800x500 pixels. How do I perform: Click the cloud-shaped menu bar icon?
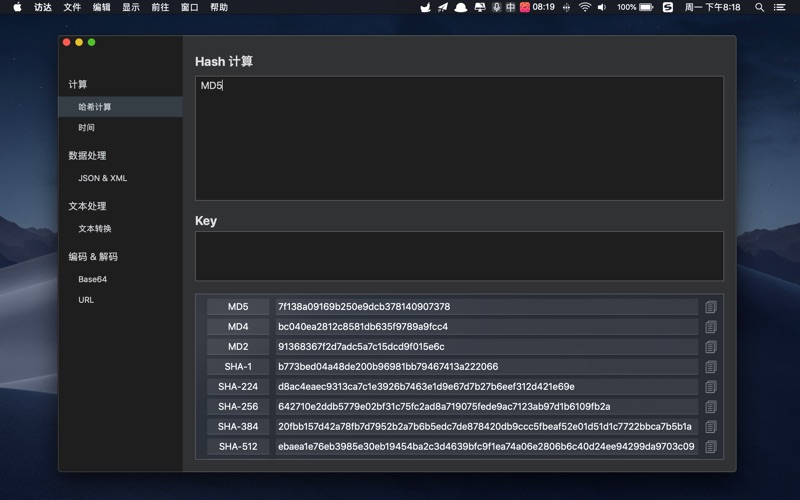click(x=461, y=7)
